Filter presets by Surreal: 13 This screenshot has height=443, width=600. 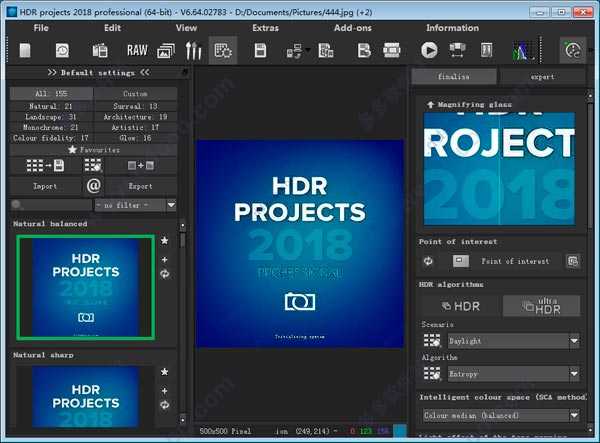pyautogui.click(x=135, y=106)
